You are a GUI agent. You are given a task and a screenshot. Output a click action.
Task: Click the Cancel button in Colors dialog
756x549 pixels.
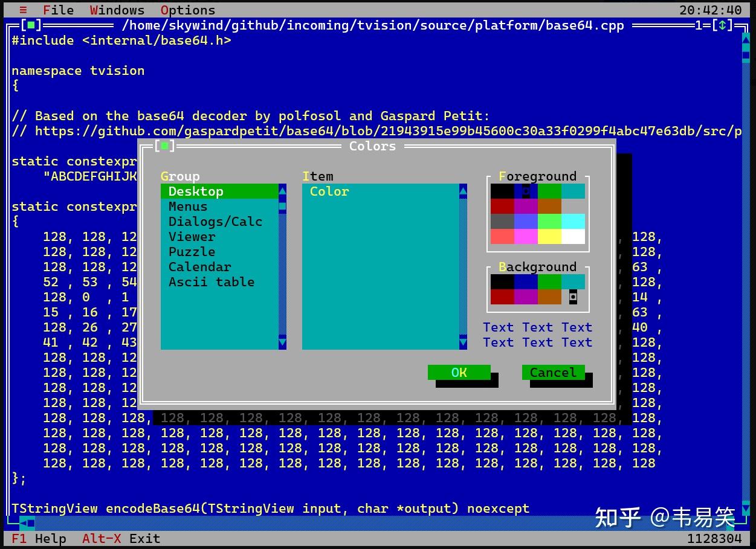point(554,373)
